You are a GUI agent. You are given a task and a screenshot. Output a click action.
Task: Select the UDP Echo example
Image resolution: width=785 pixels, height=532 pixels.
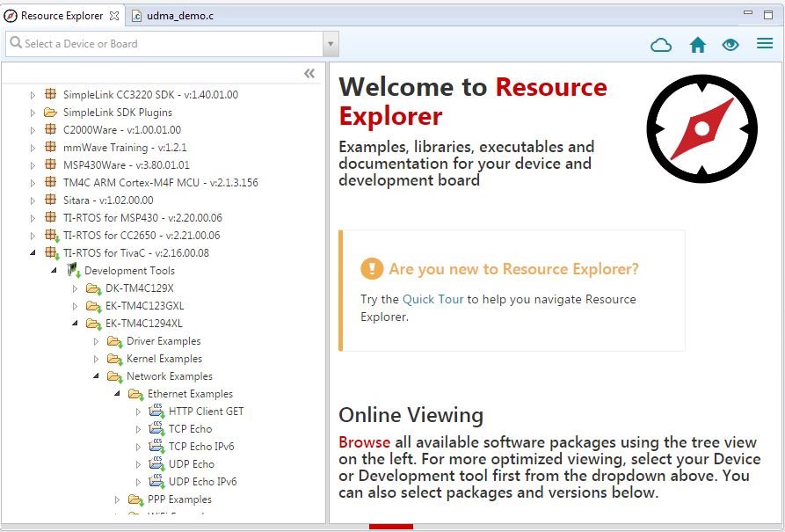192,464
